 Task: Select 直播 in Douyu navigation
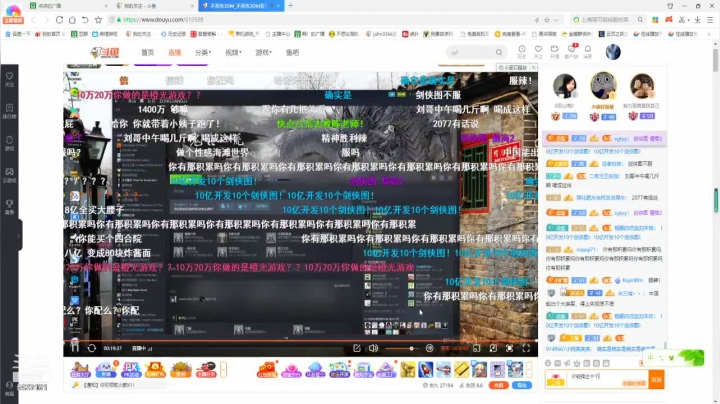coord(174,52)
